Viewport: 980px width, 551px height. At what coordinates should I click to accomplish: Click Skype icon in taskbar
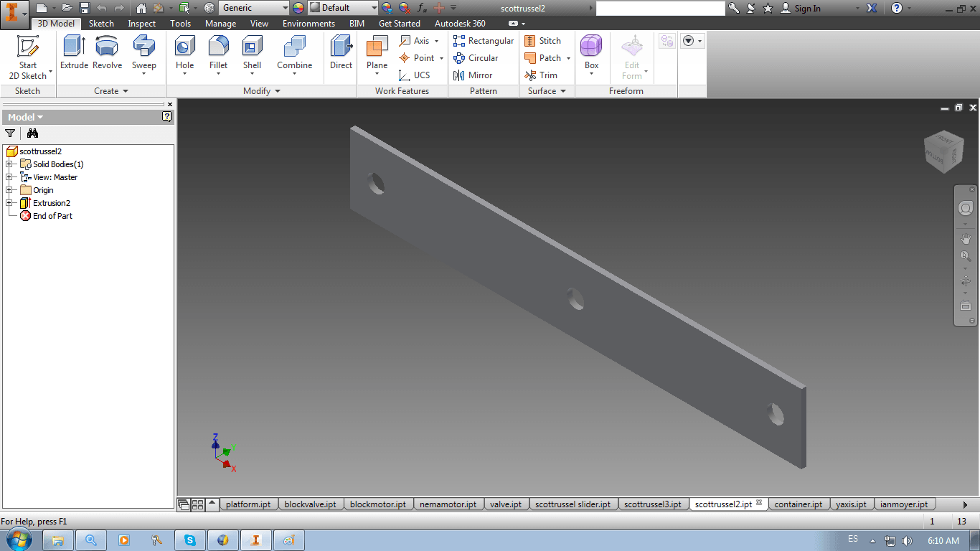[190, 540]
